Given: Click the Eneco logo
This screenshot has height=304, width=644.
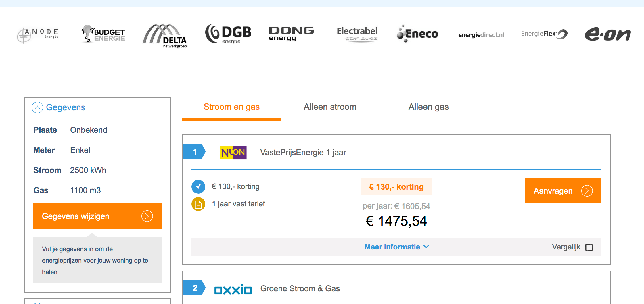Looking at the screenshot, I should [417, 34].
